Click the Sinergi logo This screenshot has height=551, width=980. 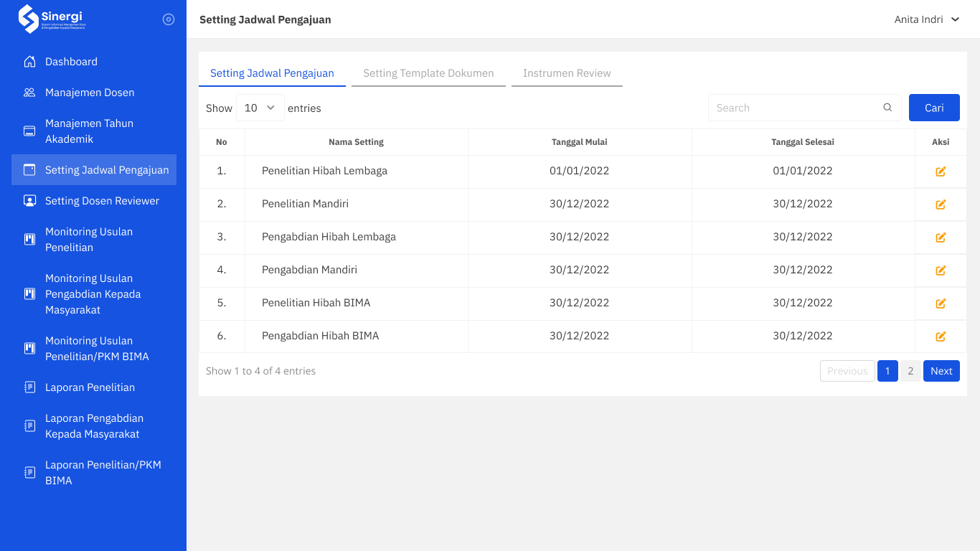[52, 19]
